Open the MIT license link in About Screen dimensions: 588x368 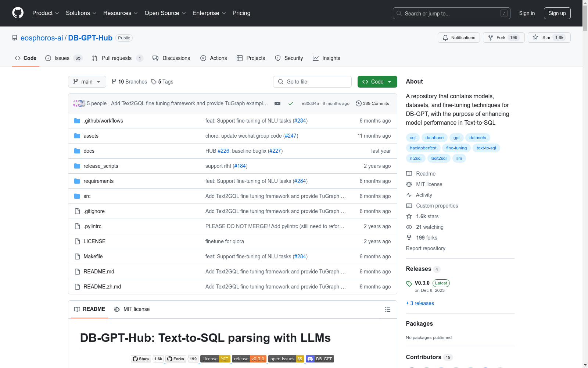[x=424, y=184]
